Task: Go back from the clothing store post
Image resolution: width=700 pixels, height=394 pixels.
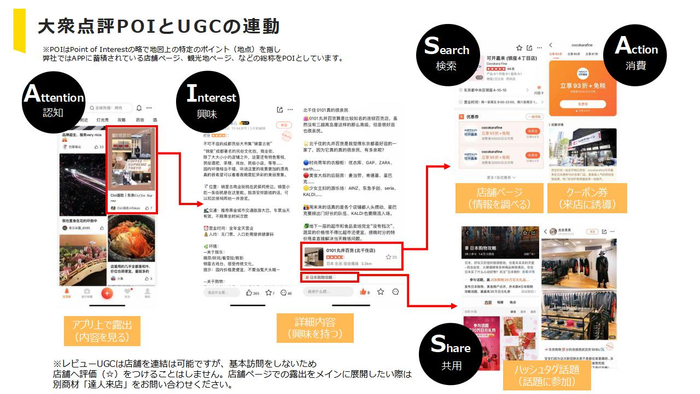Action: pyautogui.click(x=546, y=232)
